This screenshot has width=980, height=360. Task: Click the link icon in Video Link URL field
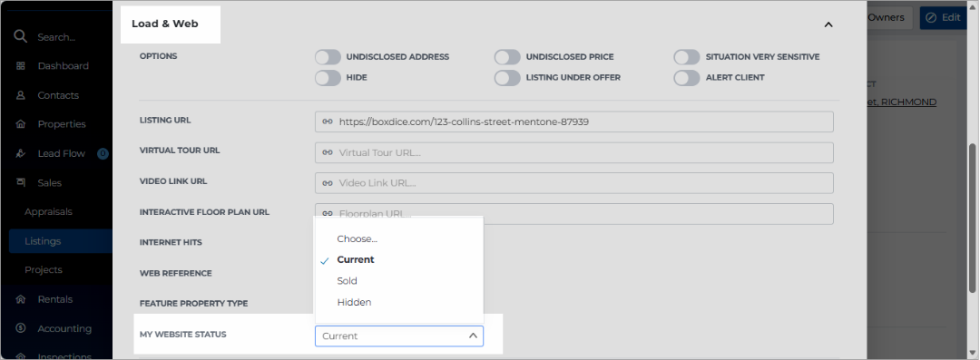pyautogui.click(x=327, y=183)
